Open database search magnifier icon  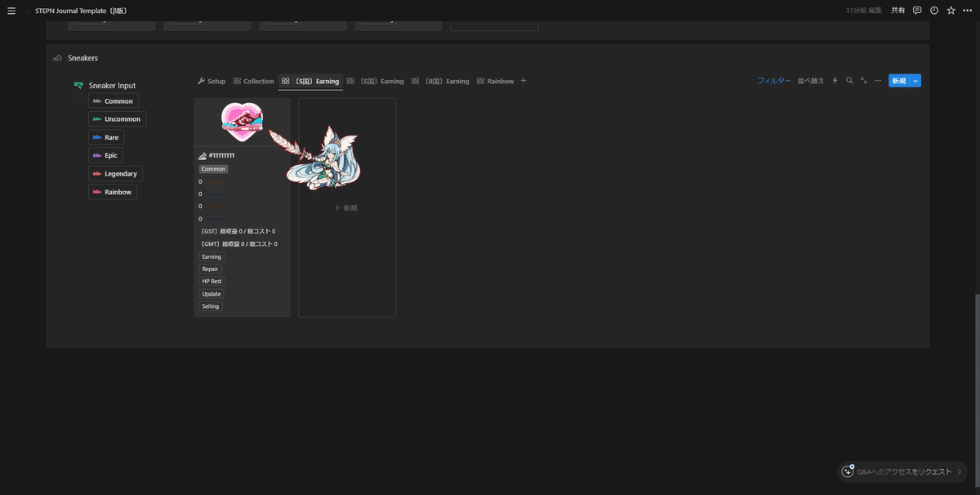click(849, 81)
